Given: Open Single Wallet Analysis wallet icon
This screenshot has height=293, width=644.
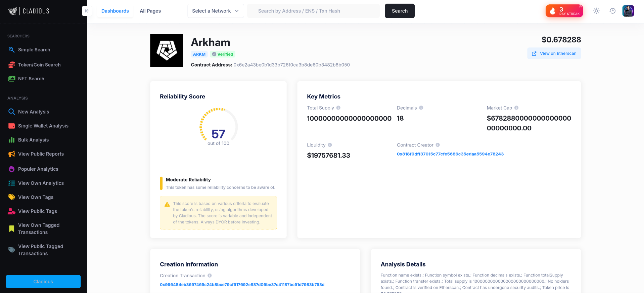Looking at the screenshot, I should [x=11, y=126].
